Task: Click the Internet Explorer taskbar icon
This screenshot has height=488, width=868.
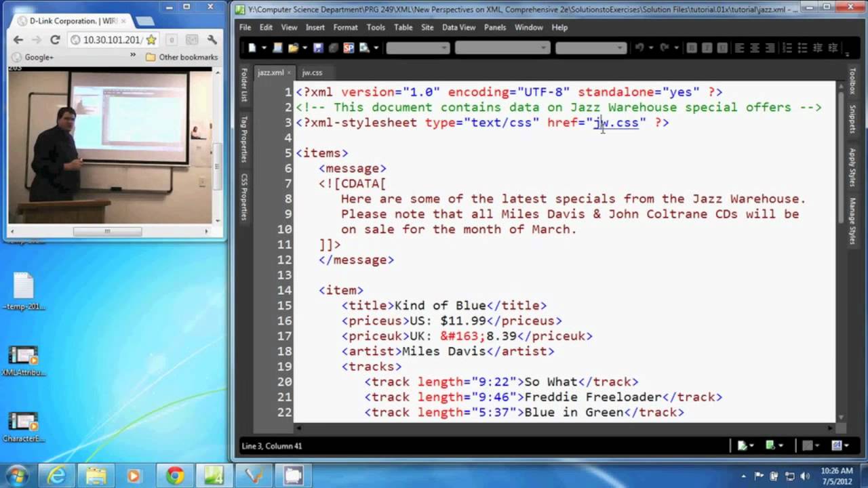Action: (57, 476)
